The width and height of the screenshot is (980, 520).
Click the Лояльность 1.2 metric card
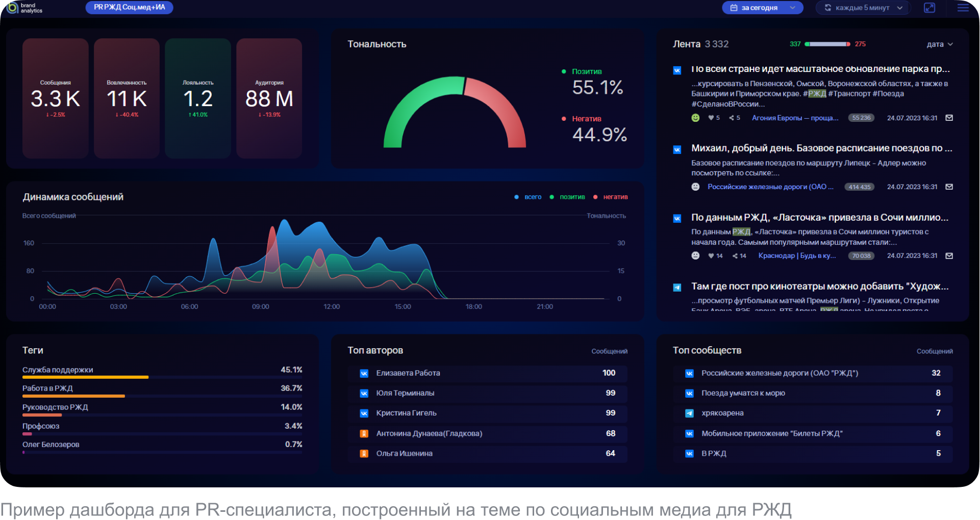[198, 98]
